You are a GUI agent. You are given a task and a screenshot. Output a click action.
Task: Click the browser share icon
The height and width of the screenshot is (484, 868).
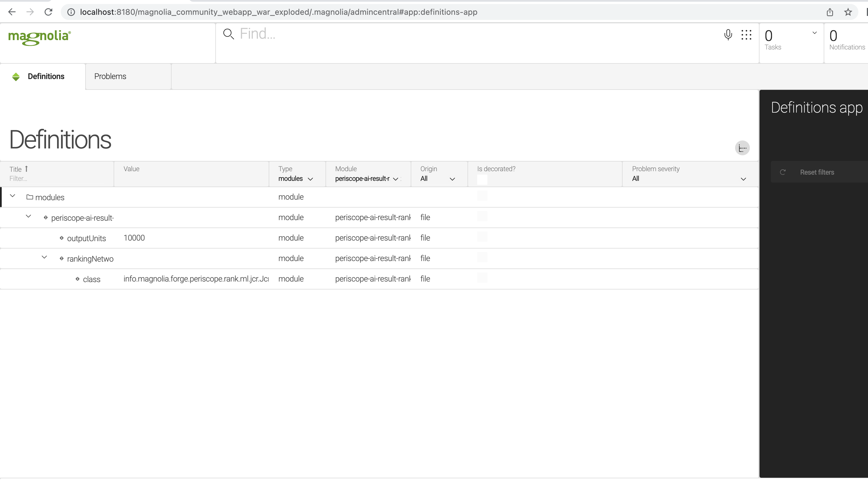[830, 12]
